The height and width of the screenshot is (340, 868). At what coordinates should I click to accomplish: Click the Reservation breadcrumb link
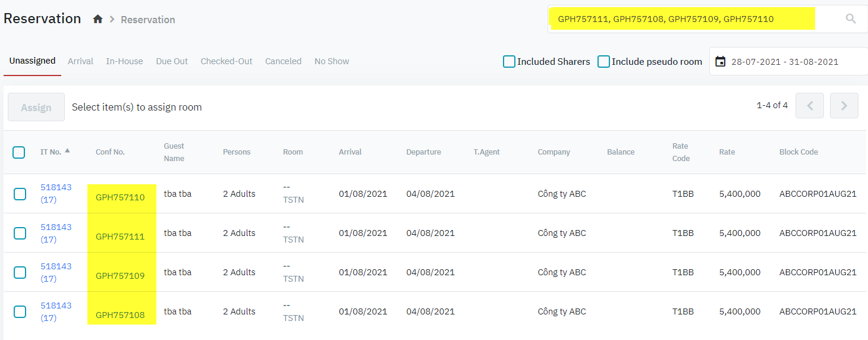147,20
